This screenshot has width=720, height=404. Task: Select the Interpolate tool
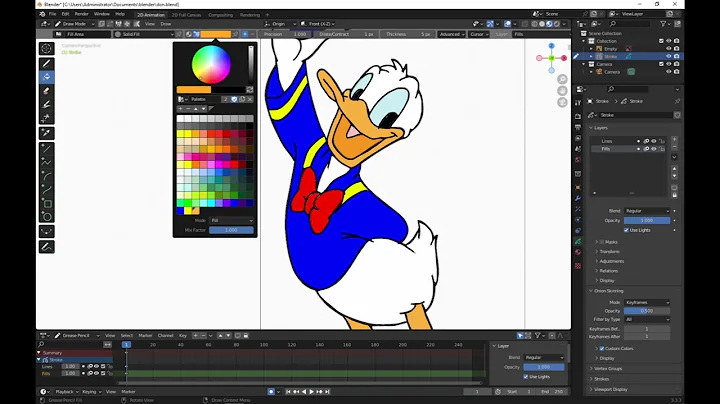pos(46,231)
